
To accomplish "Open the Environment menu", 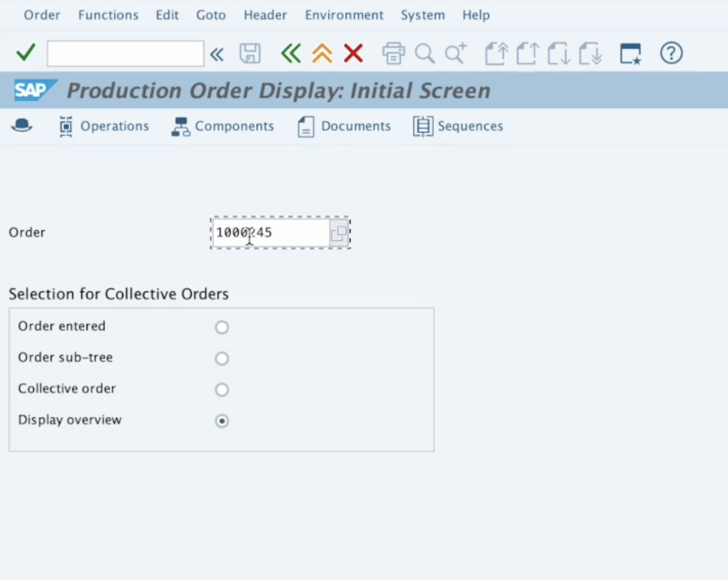I will [344, 14].
